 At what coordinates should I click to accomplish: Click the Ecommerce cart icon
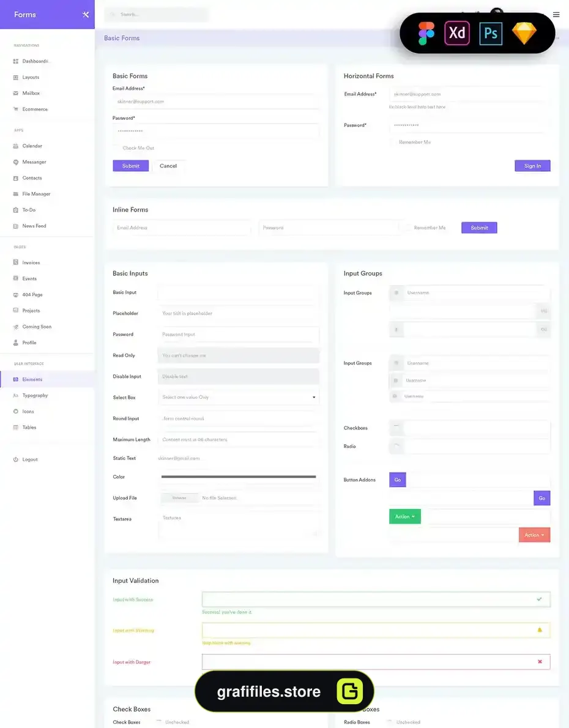[16, 109]
